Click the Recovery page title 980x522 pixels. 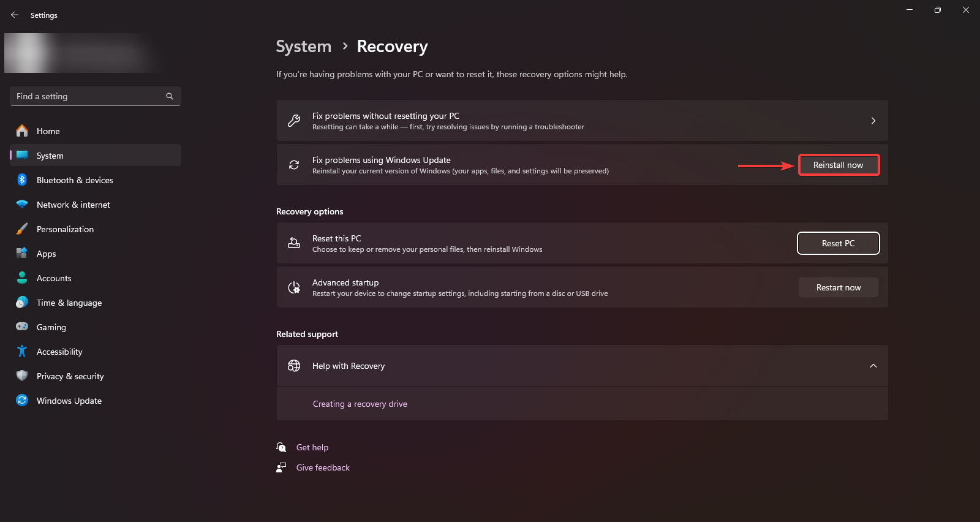coord(393,47)
